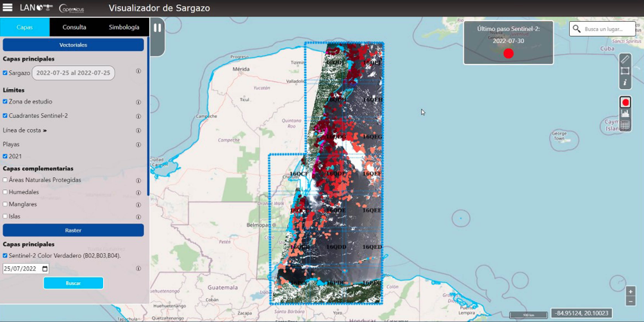Open the hamburger menu

click(x=8, y=8)
